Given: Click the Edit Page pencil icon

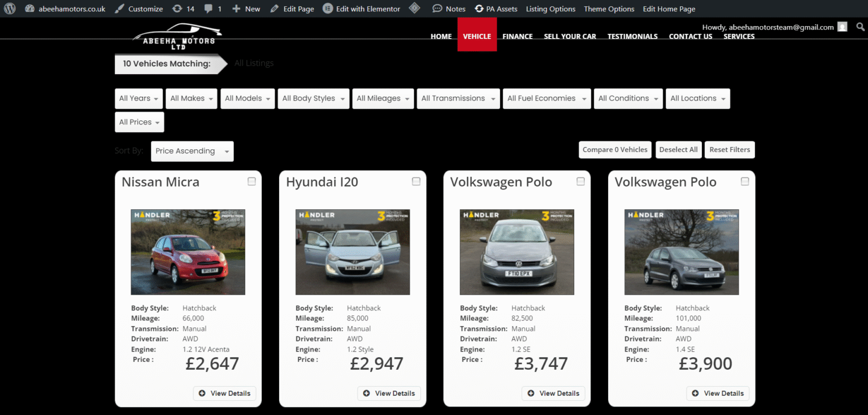Looking at the screenshot, I should [x=274, y=8].
